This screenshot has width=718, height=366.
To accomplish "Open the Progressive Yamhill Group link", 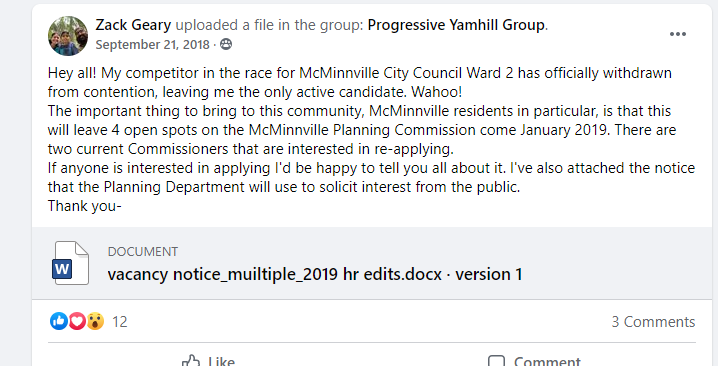I will (x=456, y=25).
